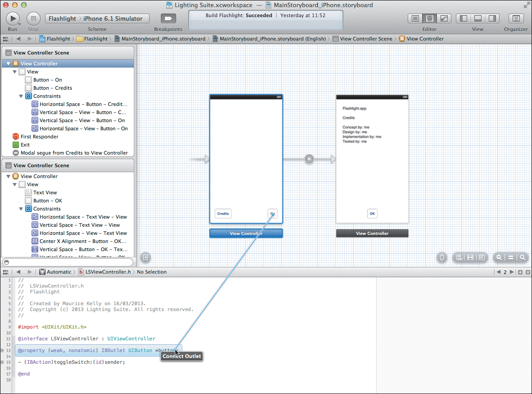Collapse Constraints in second scene
Image resolution: width=532 pixels, height=394 pixels.
(21, 209)
